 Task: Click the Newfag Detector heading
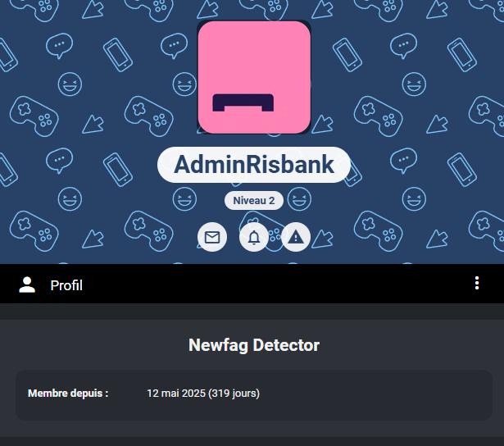[254, 345]
